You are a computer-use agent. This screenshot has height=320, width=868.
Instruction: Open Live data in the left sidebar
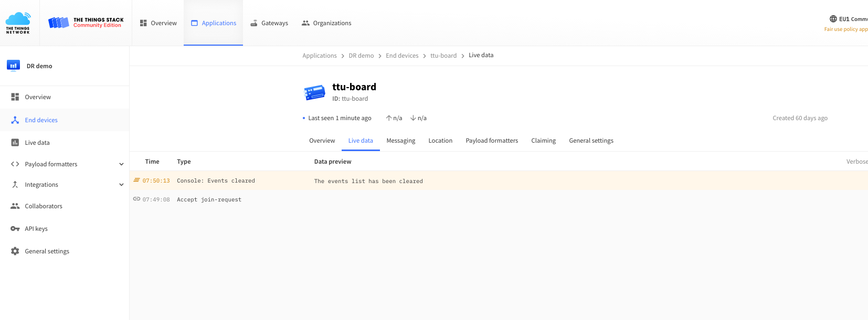tap(37, 143)
